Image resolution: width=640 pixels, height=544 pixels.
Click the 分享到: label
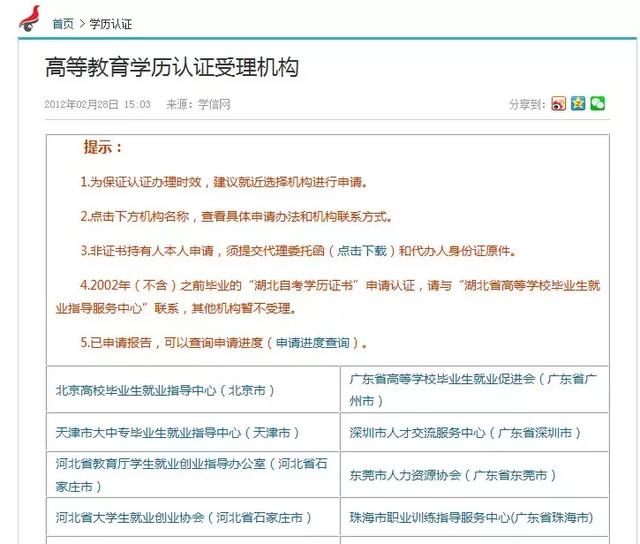[527, 104]
